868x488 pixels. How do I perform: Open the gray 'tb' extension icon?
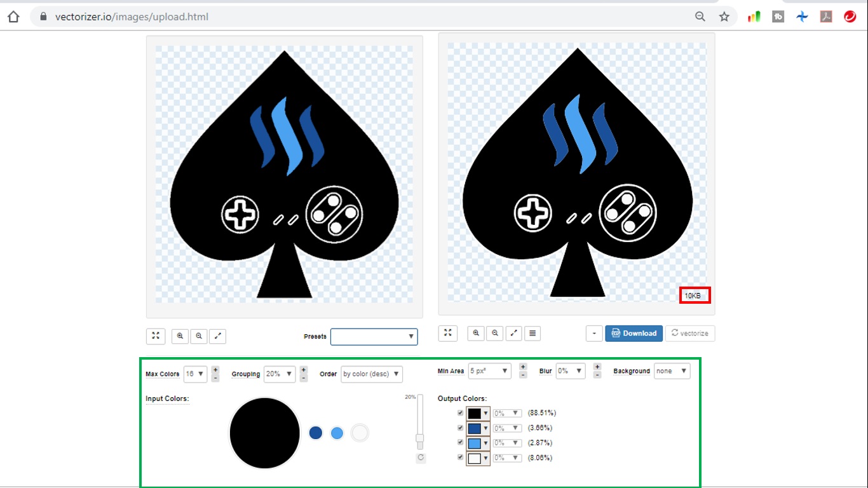click(x=778, y=17)
